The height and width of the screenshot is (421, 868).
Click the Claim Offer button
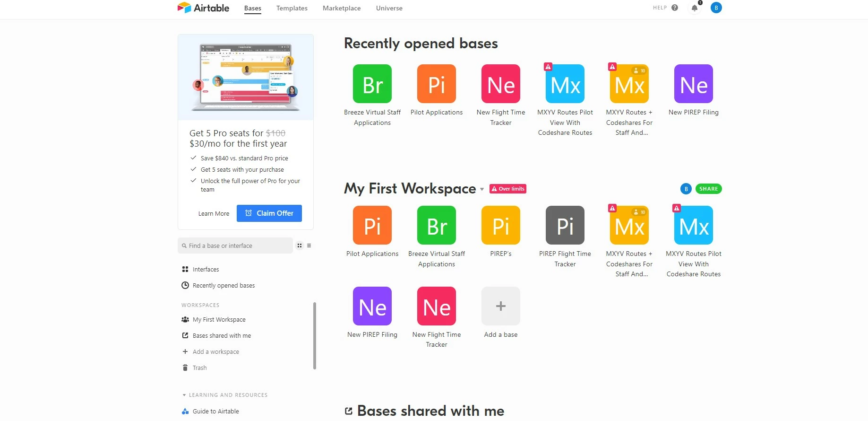tap(269, 213)
